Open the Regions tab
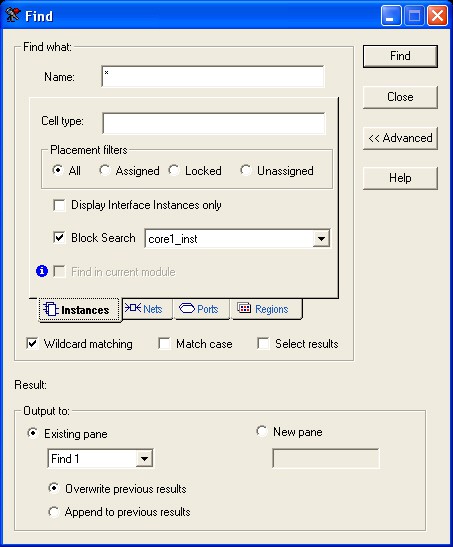The height and width of the screenshot is (547, 453). click(266, 309)
